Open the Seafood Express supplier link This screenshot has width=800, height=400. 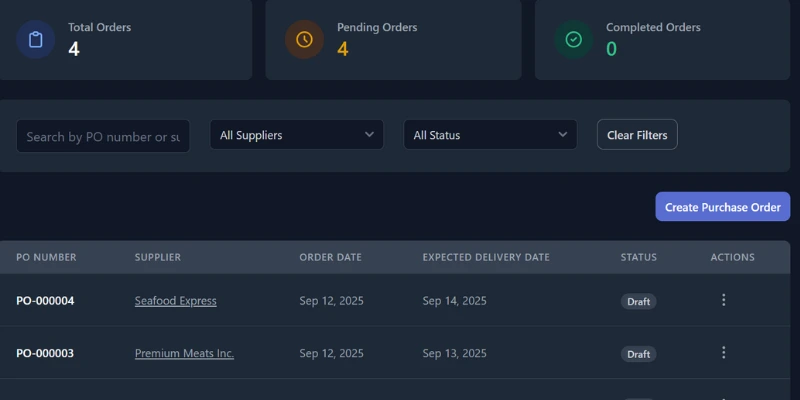(x=175, y=301)
